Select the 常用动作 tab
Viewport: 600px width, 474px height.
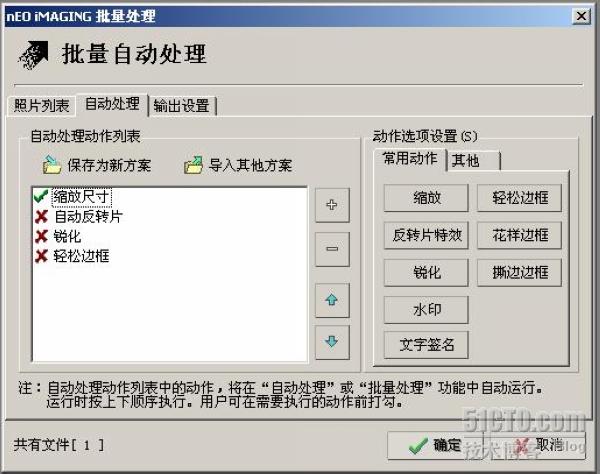[410, 159]
